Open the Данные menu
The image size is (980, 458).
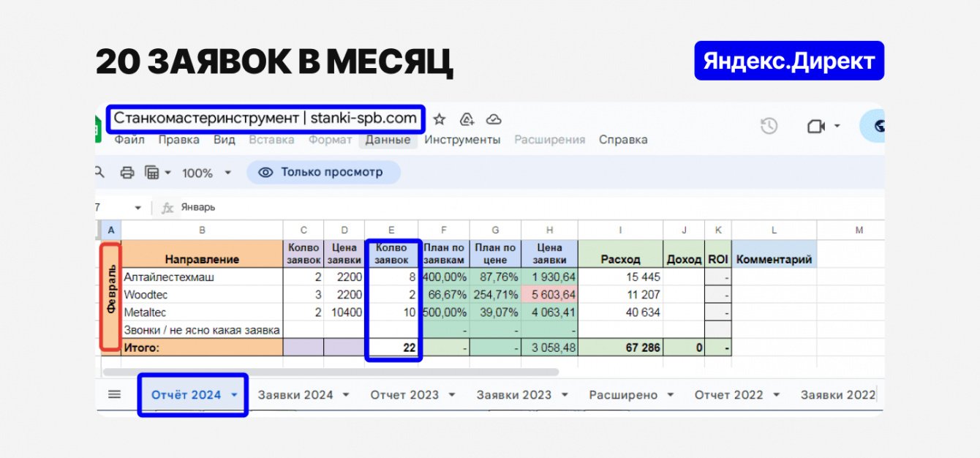click(x=388, y=140)
